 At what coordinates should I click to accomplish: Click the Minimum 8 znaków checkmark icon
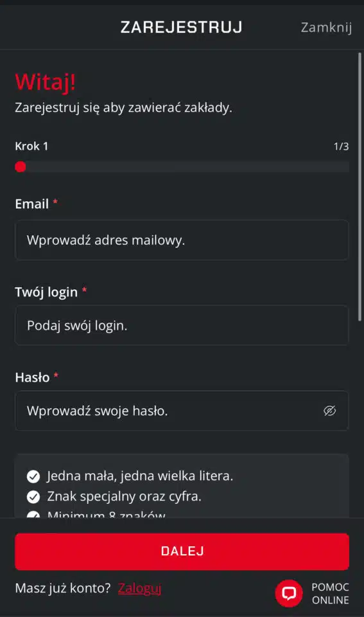click(x=33, y=514)
